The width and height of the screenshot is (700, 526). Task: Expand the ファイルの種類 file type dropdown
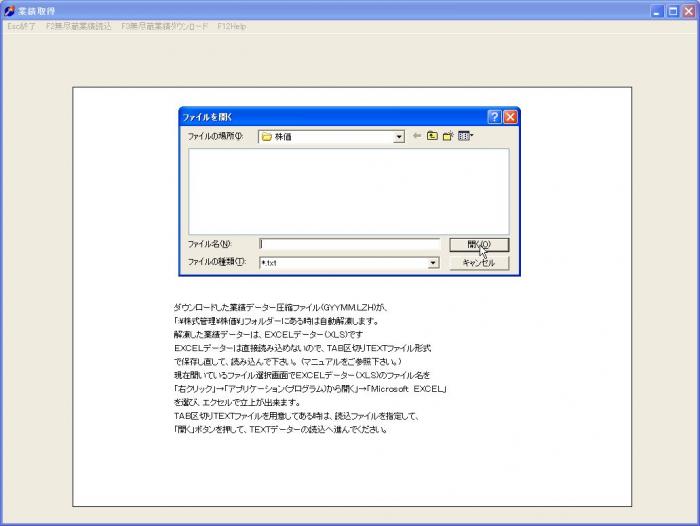433,263
